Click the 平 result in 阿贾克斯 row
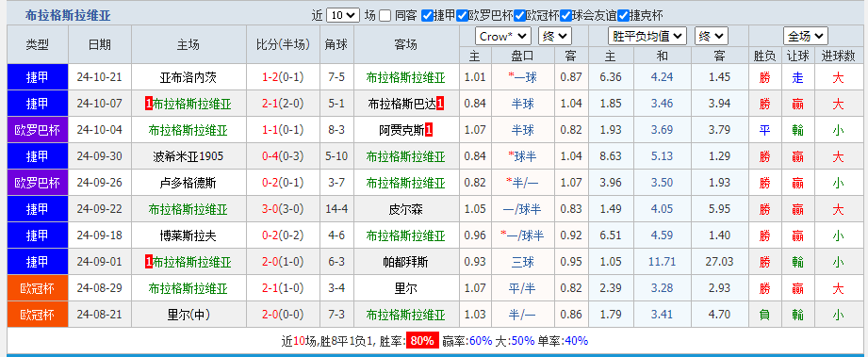Viewport: 868px width, 357px height. [765, 130]
